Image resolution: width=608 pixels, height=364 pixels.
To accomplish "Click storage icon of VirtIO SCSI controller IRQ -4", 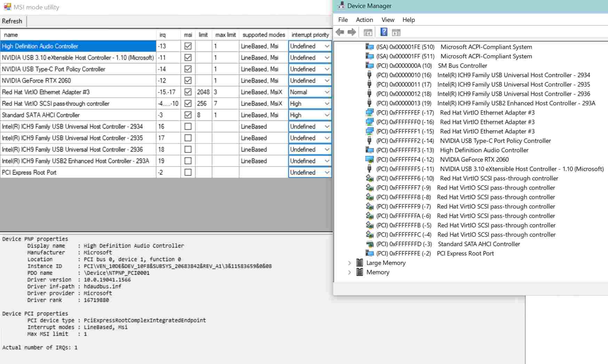I will 370,234.
